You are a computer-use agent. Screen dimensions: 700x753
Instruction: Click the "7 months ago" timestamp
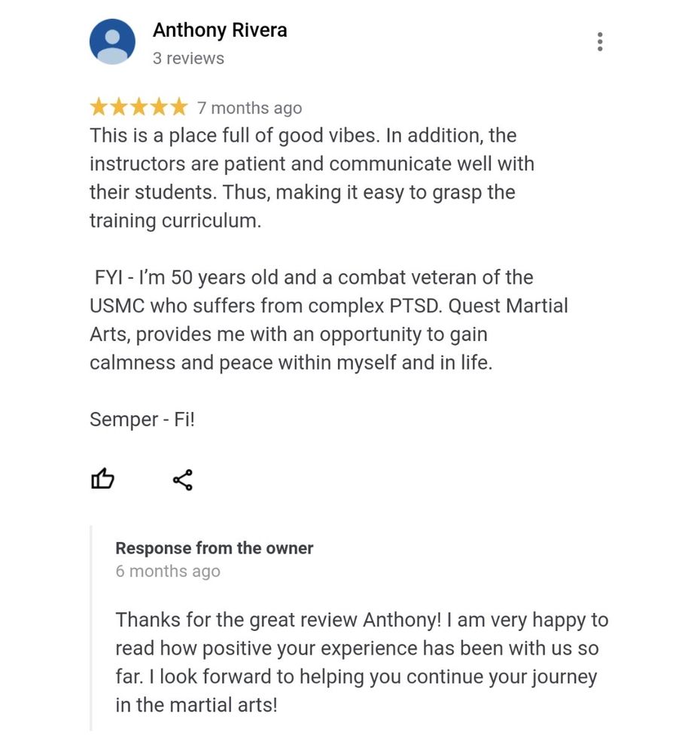(x=249, y=108)
